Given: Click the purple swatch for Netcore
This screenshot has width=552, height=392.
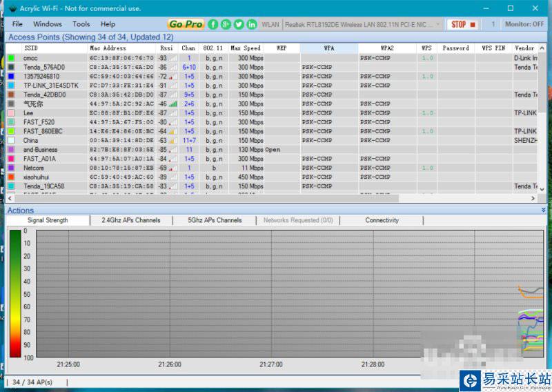Looking at the screenshot, I should [x=11, y=168].
